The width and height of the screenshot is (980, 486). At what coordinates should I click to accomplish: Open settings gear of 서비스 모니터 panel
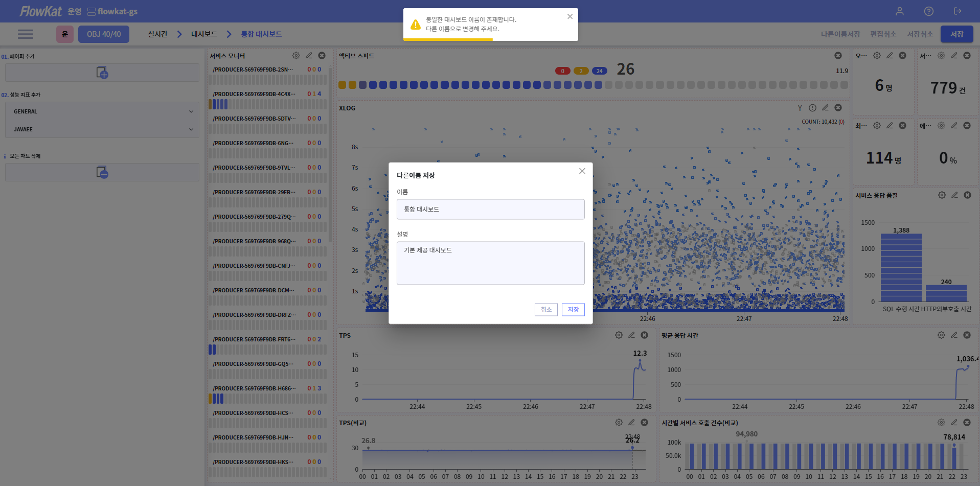coord(296,56)
